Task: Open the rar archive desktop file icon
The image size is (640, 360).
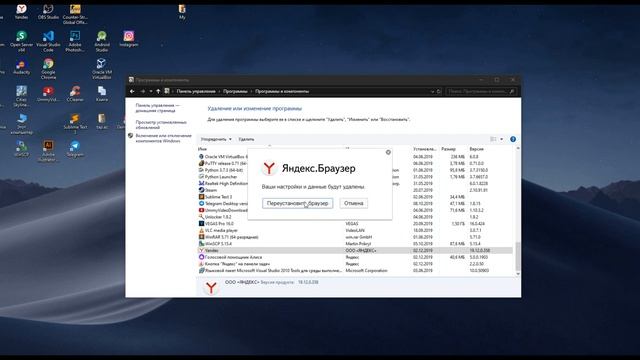Action: click(102, 122)
